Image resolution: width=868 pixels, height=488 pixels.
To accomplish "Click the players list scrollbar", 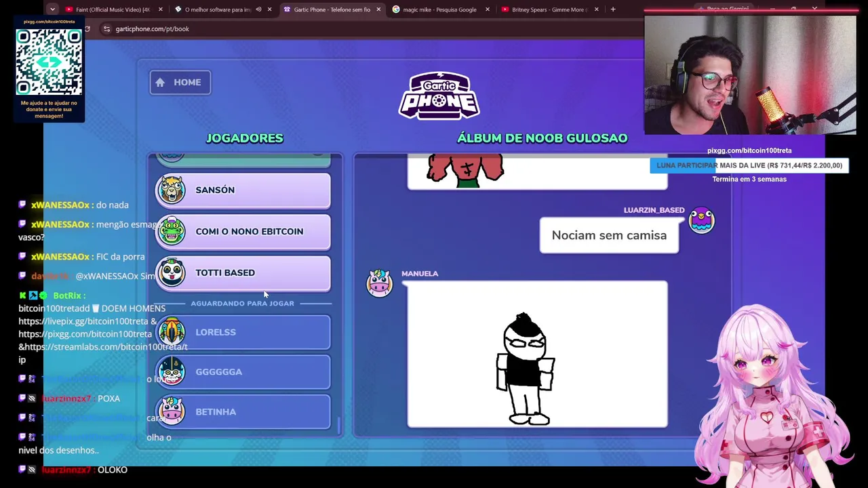I will click(338, 425).
